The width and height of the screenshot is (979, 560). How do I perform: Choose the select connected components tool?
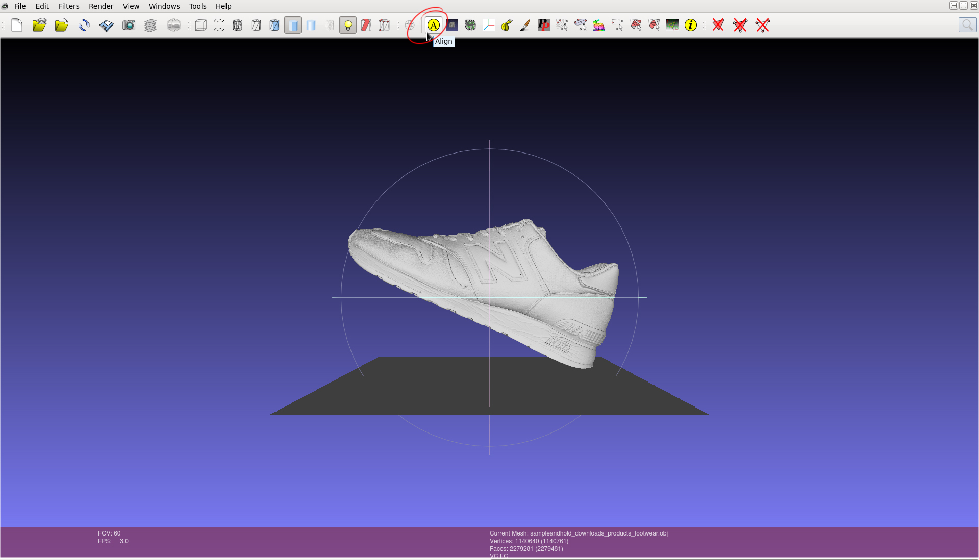click(654, 25)
